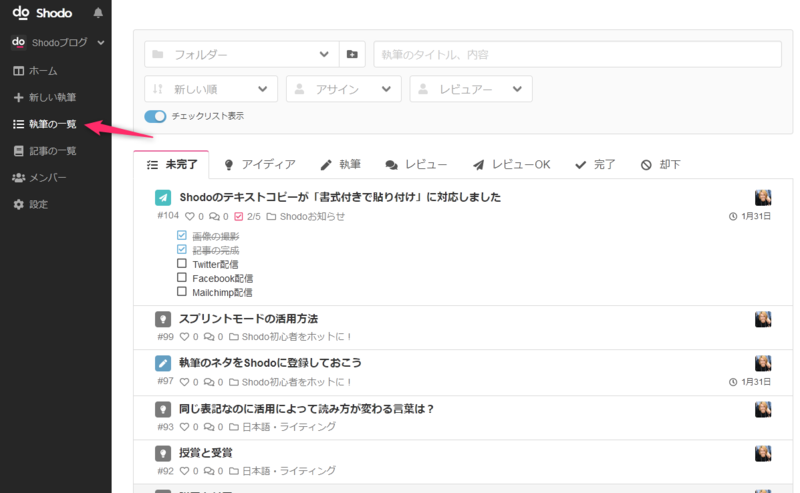The width and height of the screenshot is (800, 493).
Task: Check the Mailchimp配信 checkbox
Action: point(182,291)
